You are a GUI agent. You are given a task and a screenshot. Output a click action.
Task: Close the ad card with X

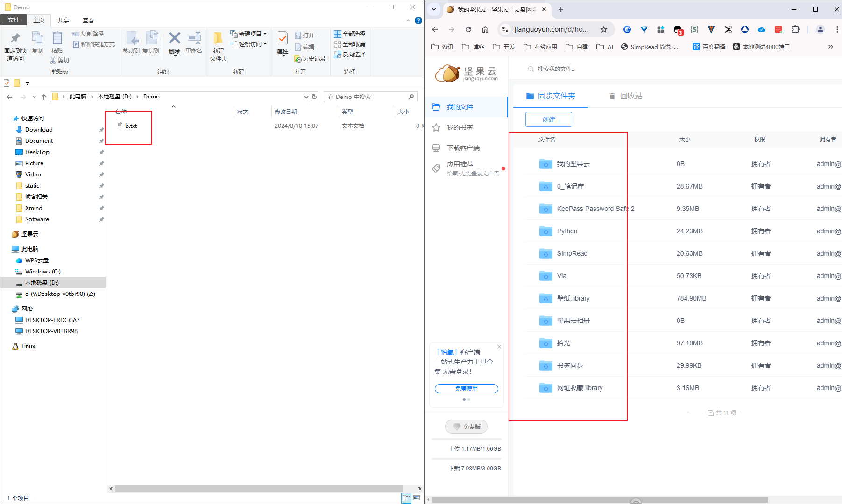coord(499,347)
